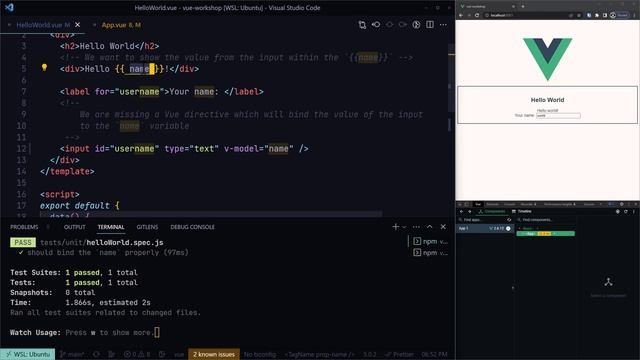Click the 2 known issues status item
Screen dimensions: 640x360
click(x=213, y=354)
